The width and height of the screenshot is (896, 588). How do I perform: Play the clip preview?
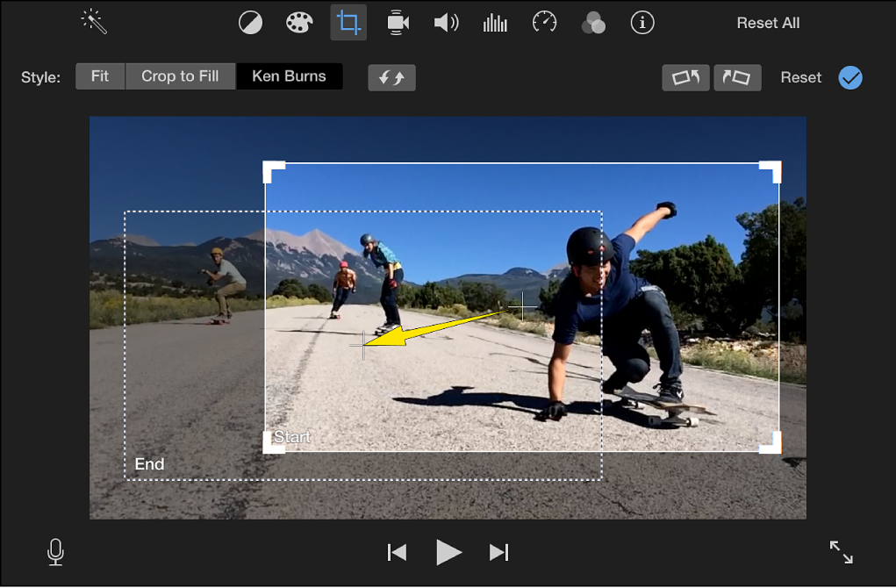(448, 552)
